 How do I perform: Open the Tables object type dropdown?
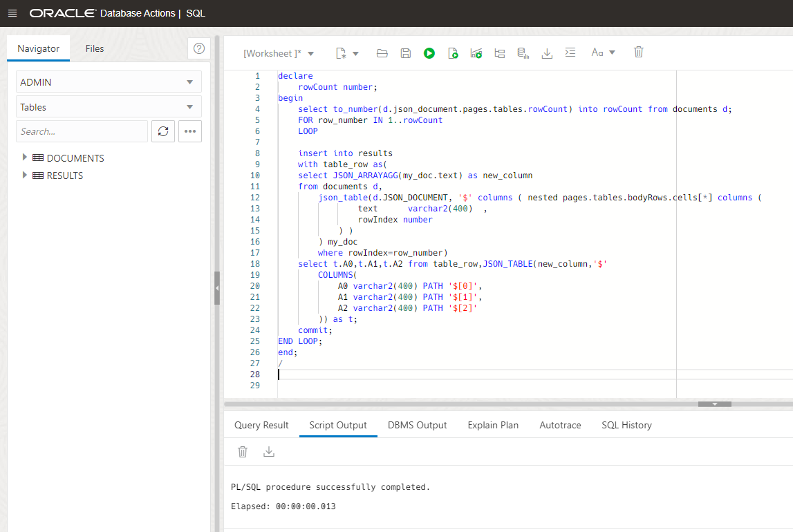[109, 107]
